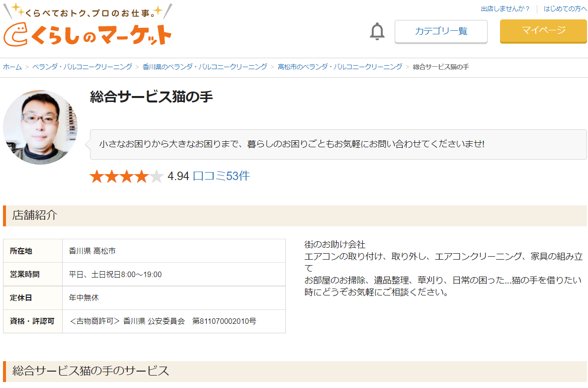
Task: Select the 香川県のベランダ・バルコニークリーニング breadcrumb
Action: (x=205, y=66)
